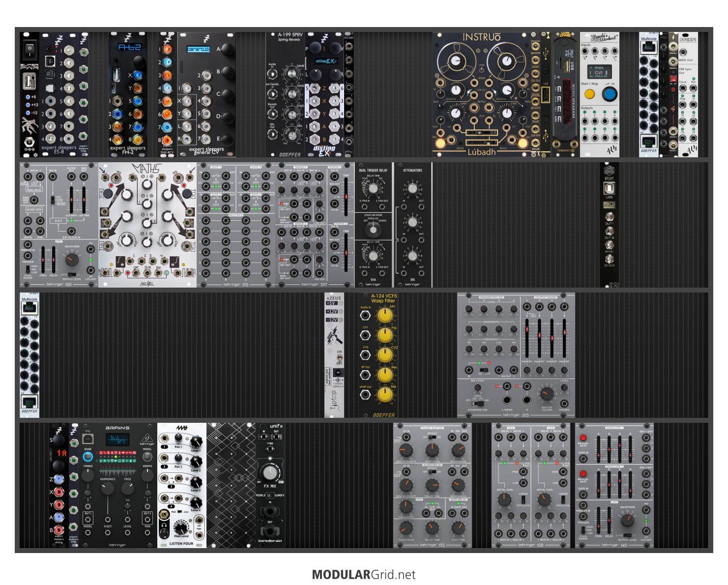Viewport: 728px width, 585px height.
Task: Click the Harmonics knob on Brains
Action: pos(108,489)
